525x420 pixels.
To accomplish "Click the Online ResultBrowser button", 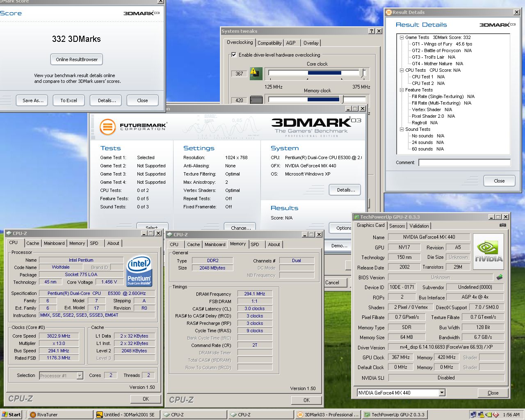I will pos(77,59).
